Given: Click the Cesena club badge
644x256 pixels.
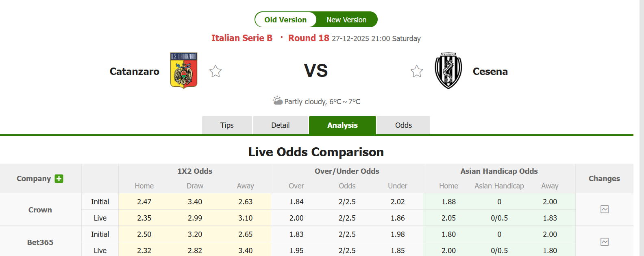Looking at the screenshot, I should tap(448, 70).
